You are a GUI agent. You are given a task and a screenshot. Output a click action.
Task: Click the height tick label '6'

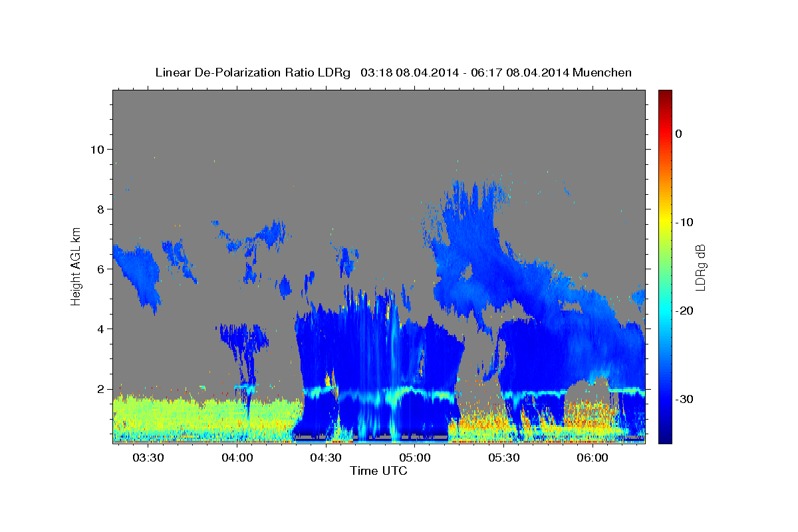click(100, 269)
